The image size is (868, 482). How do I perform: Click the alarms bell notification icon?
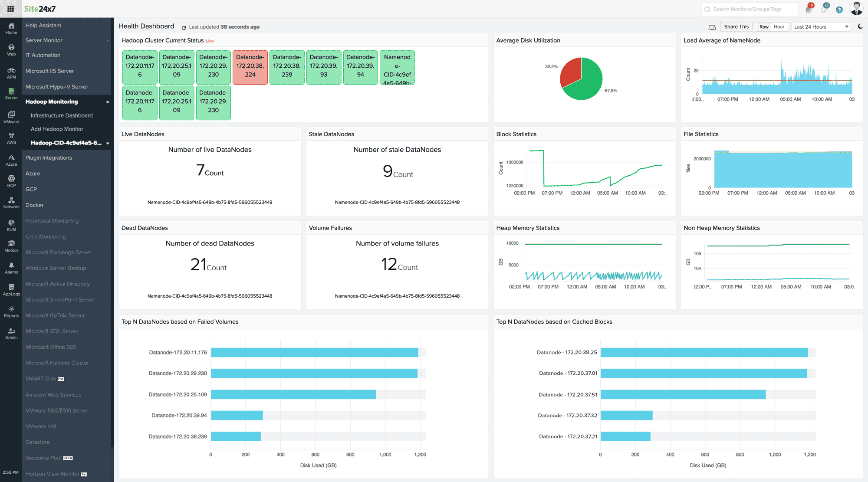pos(809,9)
